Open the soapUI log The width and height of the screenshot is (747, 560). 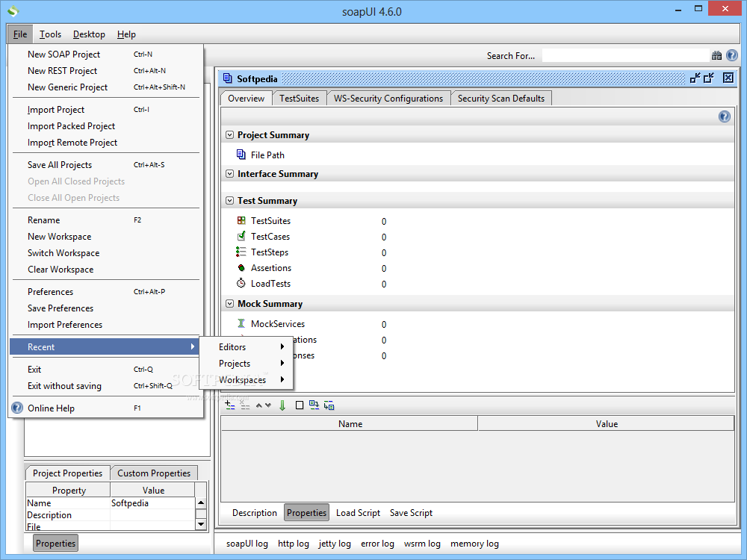pyautogui.click(x=247, y=544)
